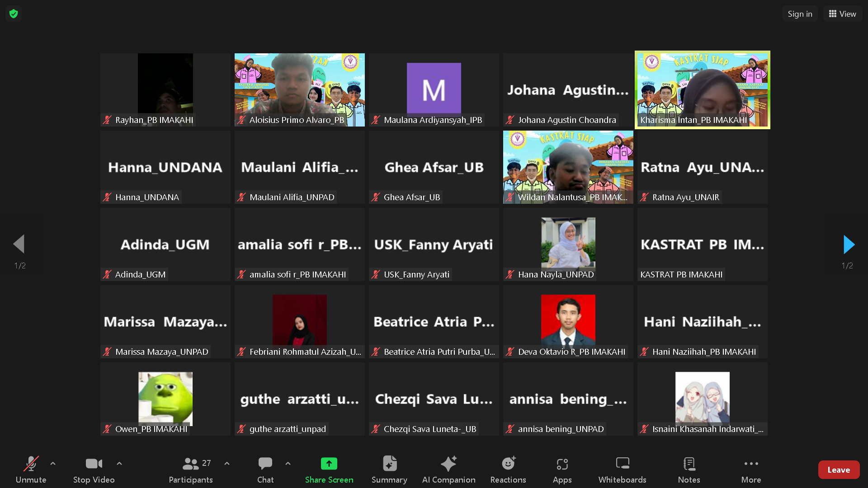Go to next gallery page arrow
Image resolution: width=868 pixels, height=488 pixels.
[849, 244]
